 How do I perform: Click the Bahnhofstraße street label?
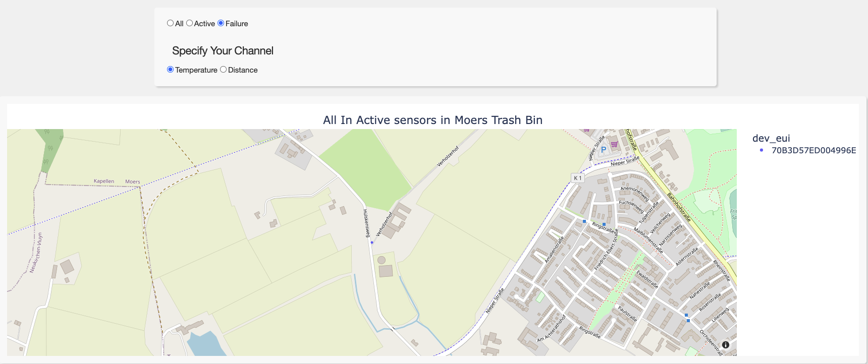point(678,207)
